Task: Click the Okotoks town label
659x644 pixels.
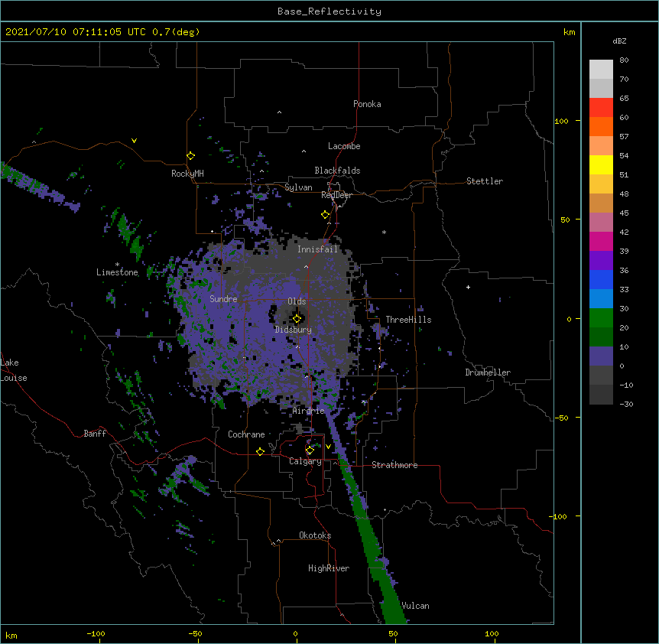Action: (x=315, y=535)
